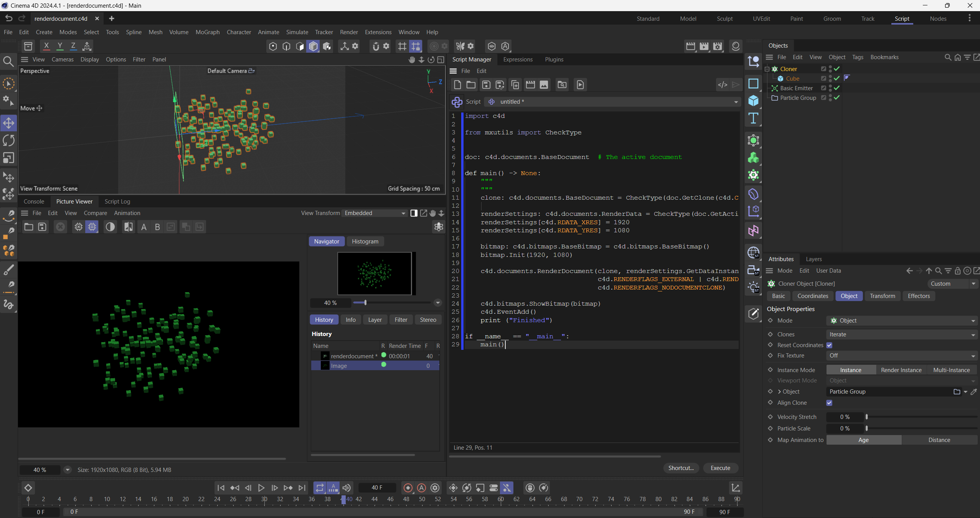
Task: Click the Text spline tool icon
Action: tap(753, 118)
